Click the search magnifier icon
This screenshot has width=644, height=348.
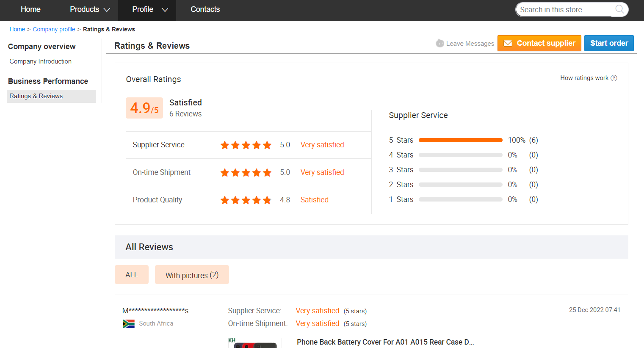point(619,9)
